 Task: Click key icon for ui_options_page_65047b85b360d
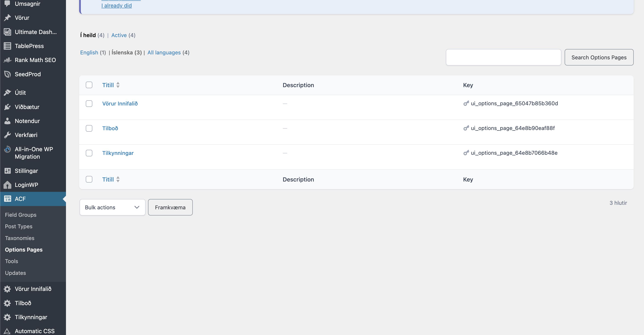(466, 103)
